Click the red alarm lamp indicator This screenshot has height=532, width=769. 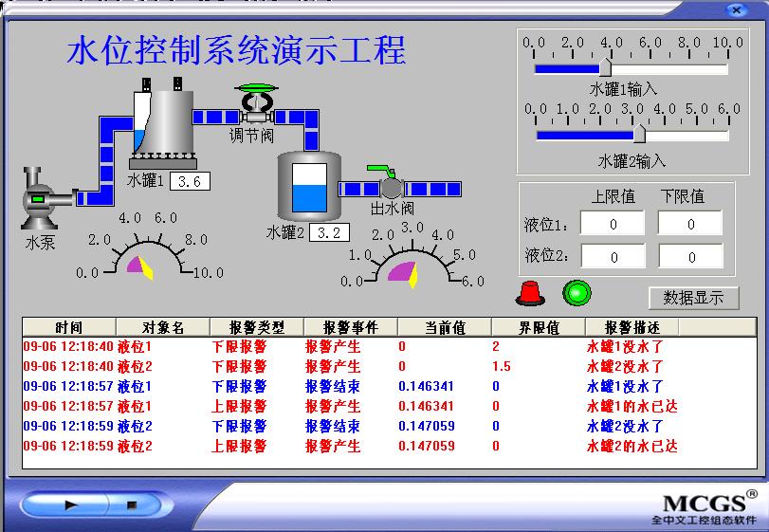coord(530,293)
